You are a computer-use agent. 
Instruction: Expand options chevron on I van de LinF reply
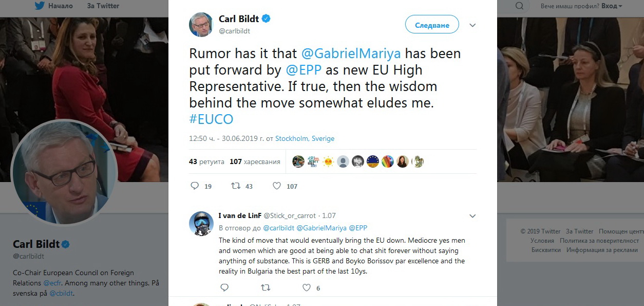point(472,216)
